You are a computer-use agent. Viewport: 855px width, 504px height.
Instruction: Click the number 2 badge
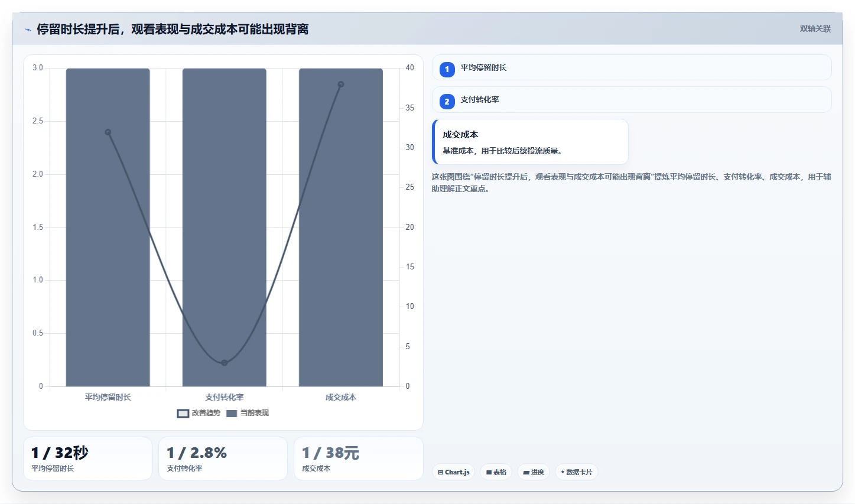[447, 101]
